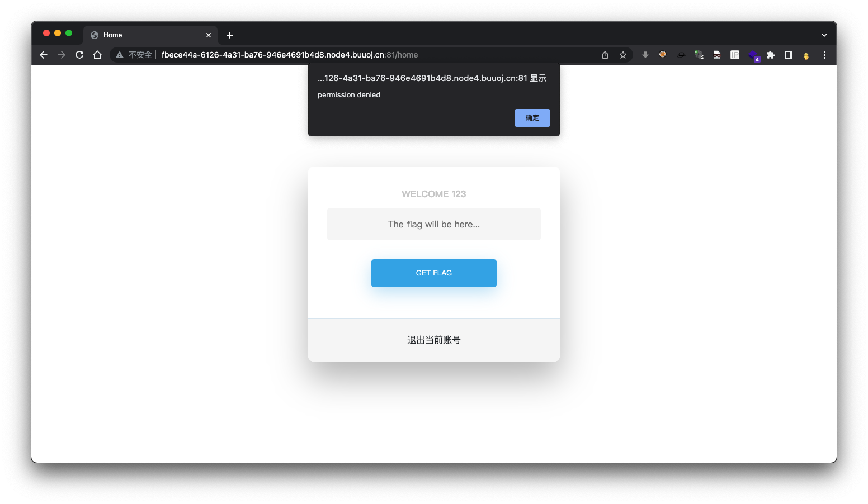Click the back navigation arrow
Screen dimensions: 868x504
point(44,55)
